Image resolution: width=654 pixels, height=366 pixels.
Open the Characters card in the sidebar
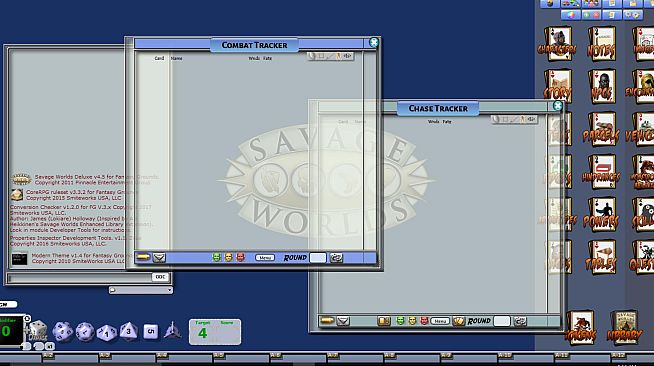(x=558, y=44)
